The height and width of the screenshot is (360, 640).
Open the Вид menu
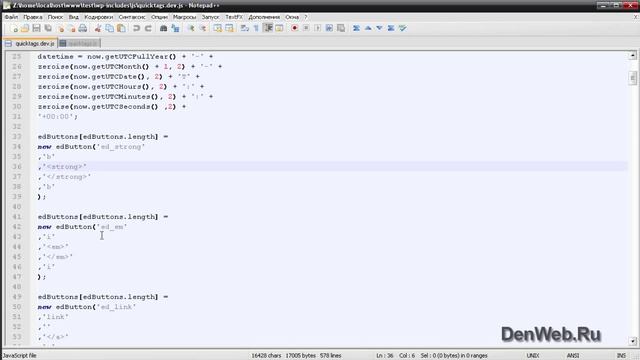tap(73, 17)
